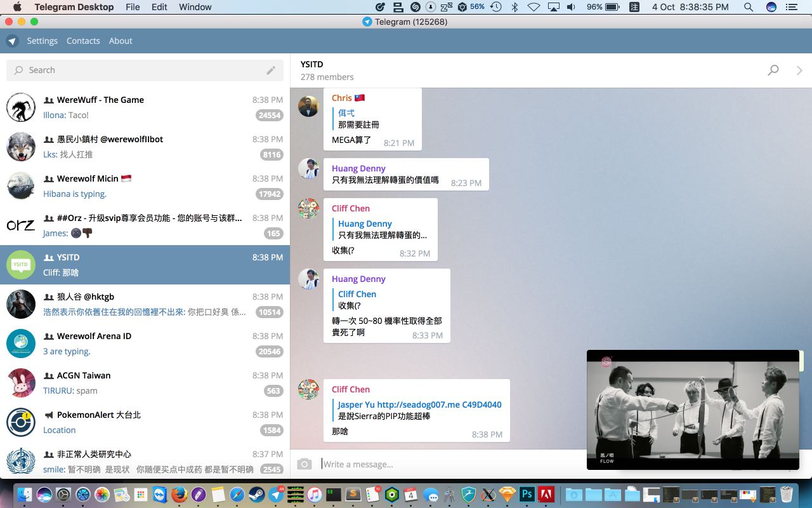
Task: Click the Wi-Fi status icon
Action: click(534, 7)
